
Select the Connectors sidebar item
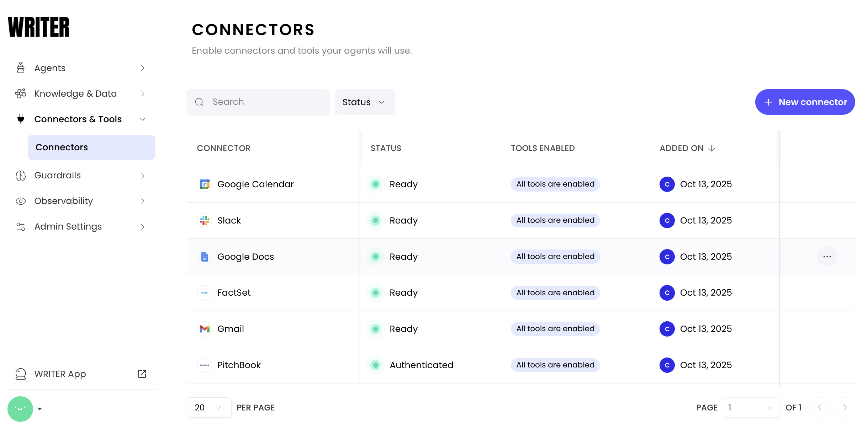click(91, 147)
